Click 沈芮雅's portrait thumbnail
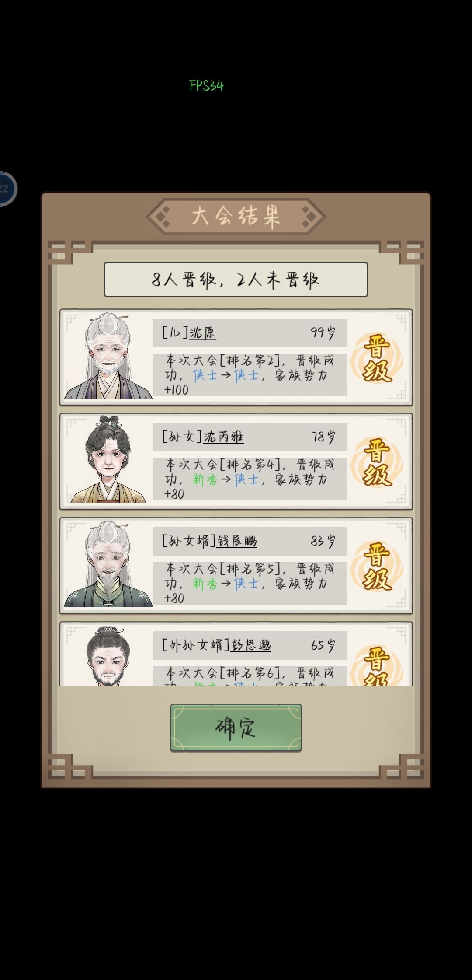Screen dimensions: 472x980 108,459
